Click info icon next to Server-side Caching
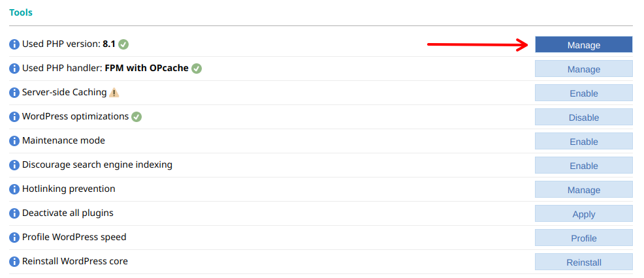 14,93
